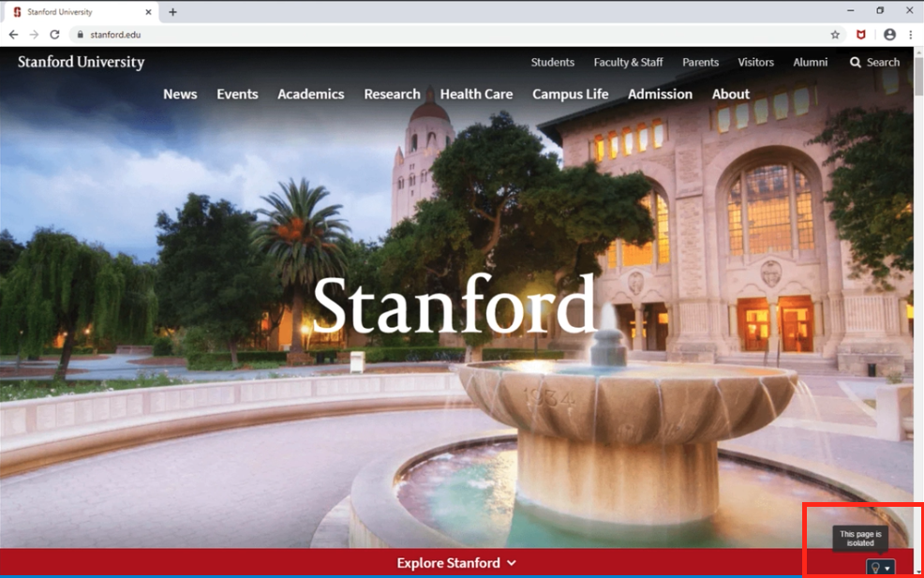The height and width of the screenshot is (578, 924).
Task: Open the Academics menu item
Action: [x=310, y=95]
